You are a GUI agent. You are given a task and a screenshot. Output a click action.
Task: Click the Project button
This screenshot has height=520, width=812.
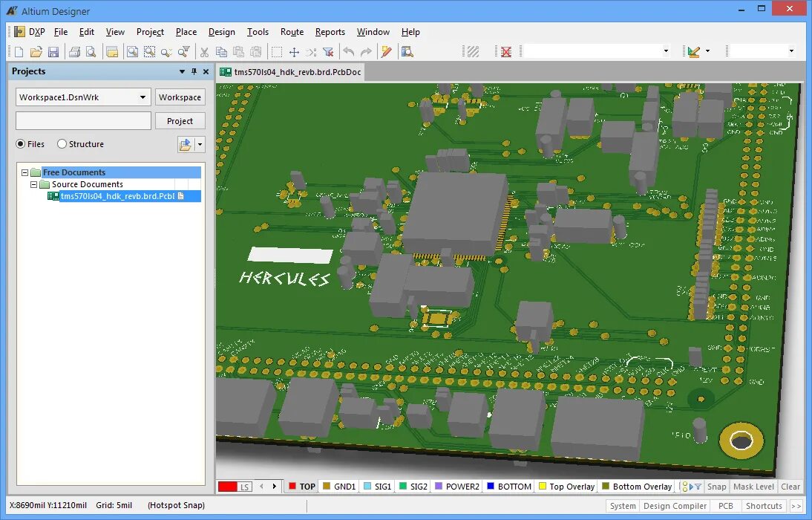point(180,121)
